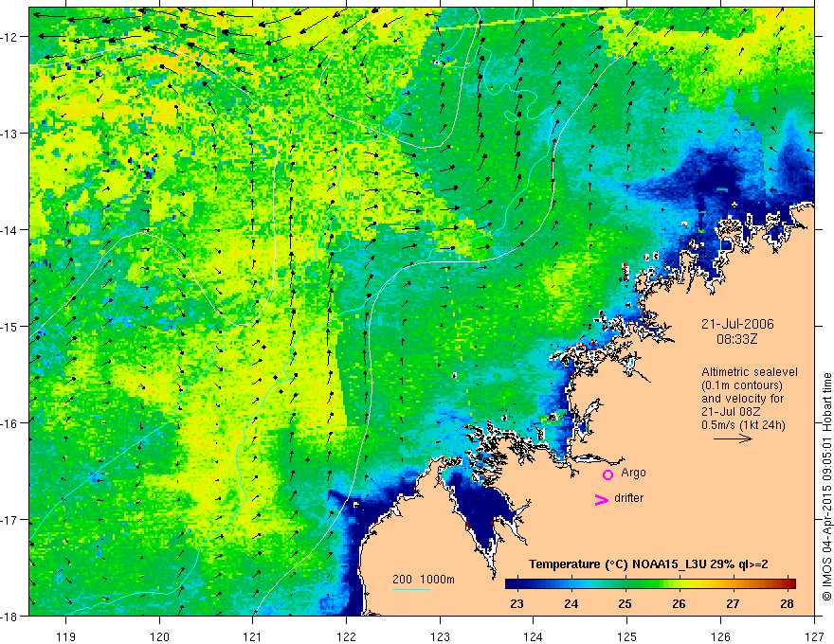Click the 'Temperature (°C) NOAA15_L3U 29% ql>=2' title
Image resolution: width=834 pixels, height=644 pixels.
(648, 564)
